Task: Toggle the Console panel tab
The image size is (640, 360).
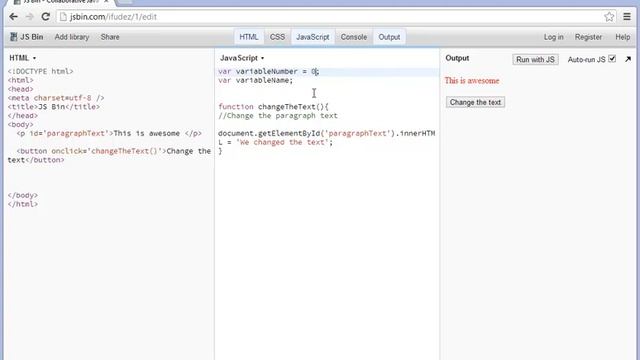Action: (x=354, y=37)
